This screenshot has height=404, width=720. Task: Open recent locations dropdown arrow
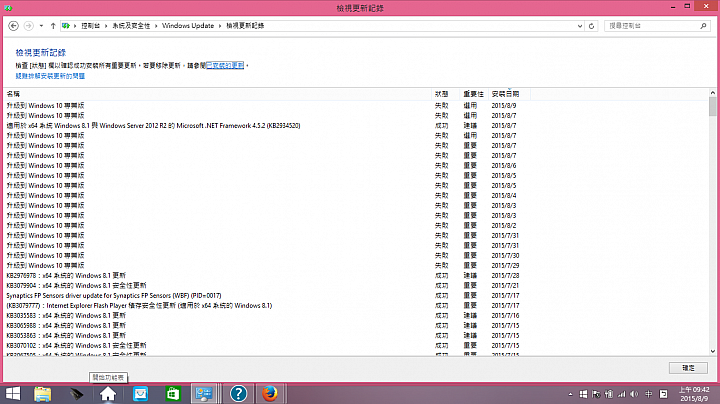[x=41, y=26]
